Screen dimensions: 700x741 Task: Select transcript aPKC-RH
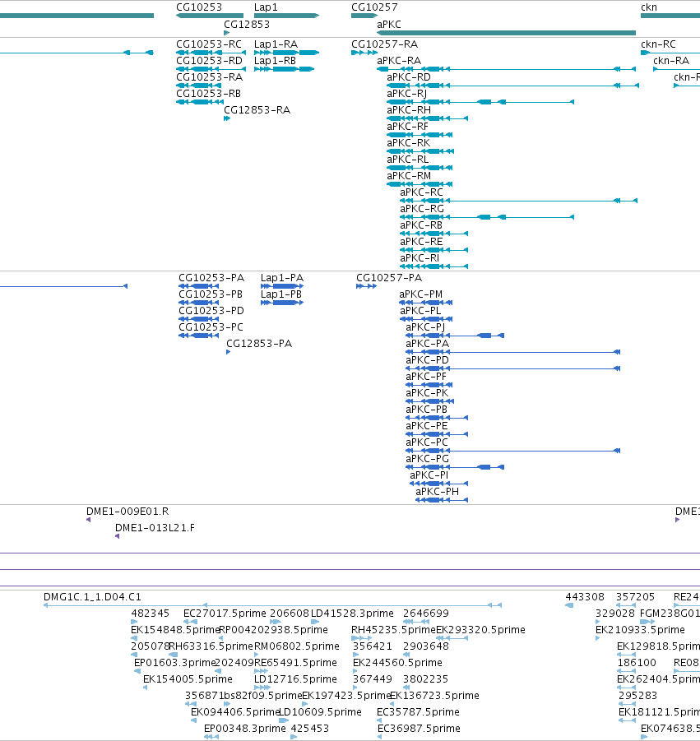[x=409, y=109]
